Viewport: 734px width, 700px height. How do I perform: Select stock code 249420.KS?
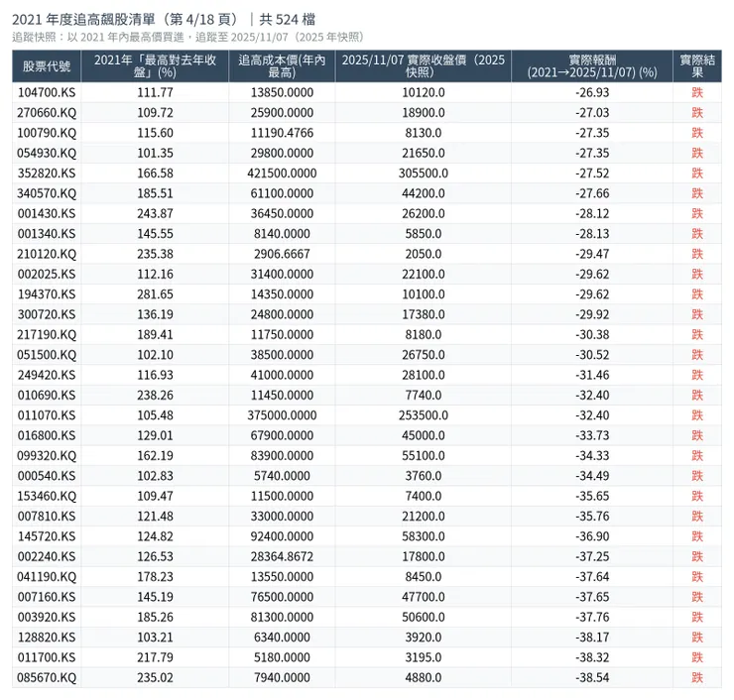click(47, 375)
